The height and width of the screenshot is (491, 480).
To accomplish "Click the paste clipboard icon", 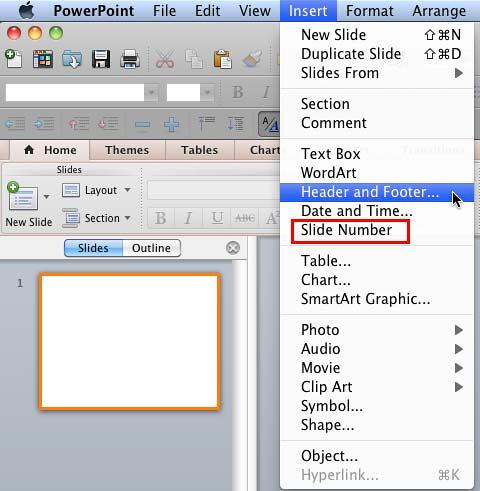I will pos(223,59).
